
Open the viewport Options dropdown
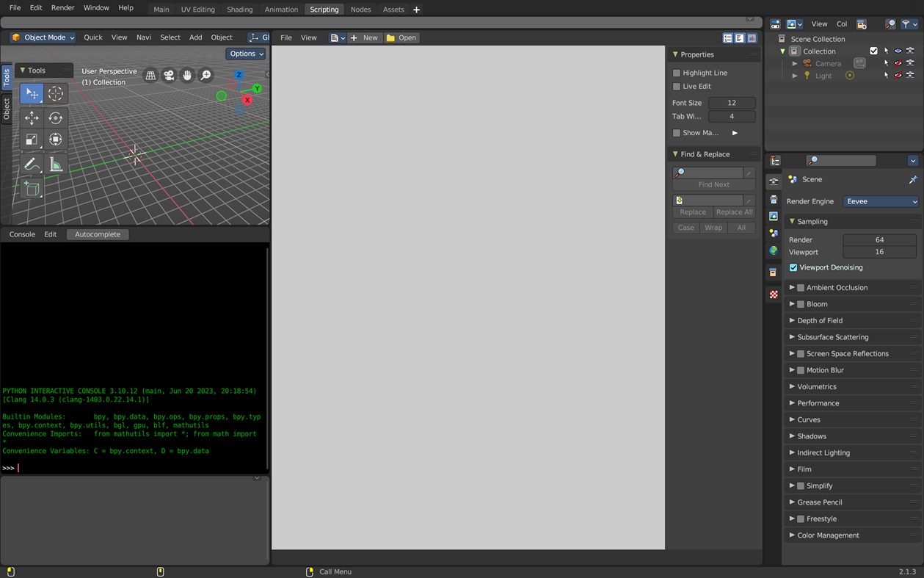pyautogui.click(x=246, y=54)
